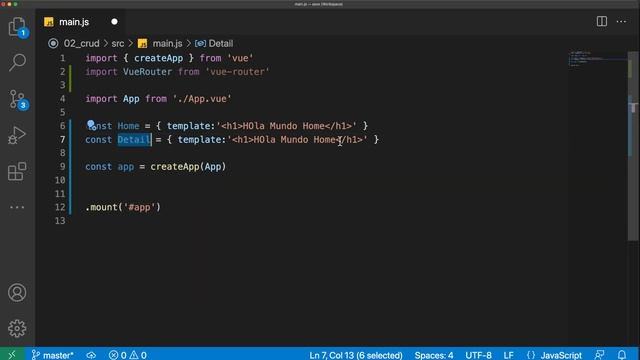Open the Explorer view in activity bar
The width and height of the screenshot is (640, 360).
[x=17, y=27]
